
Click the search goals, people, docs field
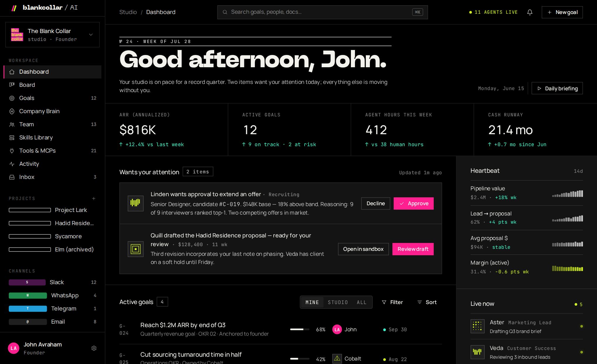(x=322, y=12)
